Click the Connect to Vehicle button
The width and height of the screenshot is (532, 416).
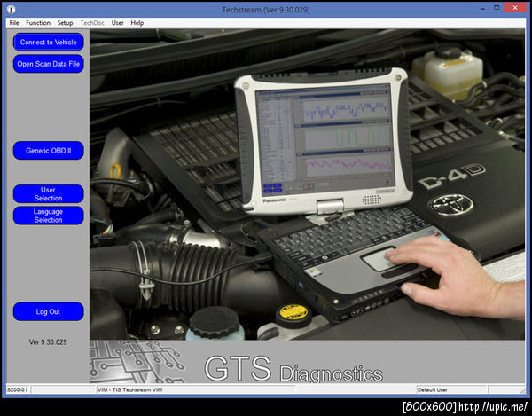click(48, 42)
